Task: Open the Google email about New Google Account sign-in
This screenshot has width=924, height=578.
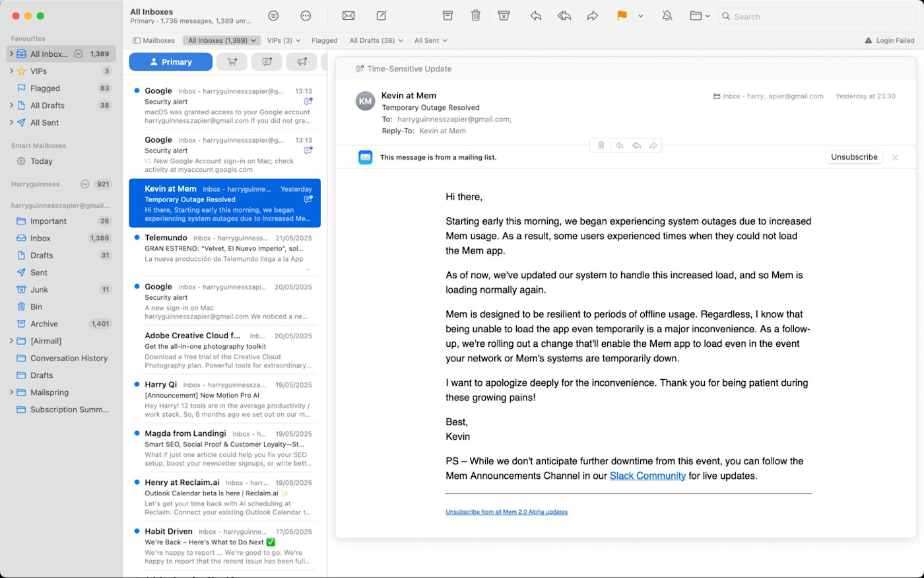Action: tap(224, 155)
